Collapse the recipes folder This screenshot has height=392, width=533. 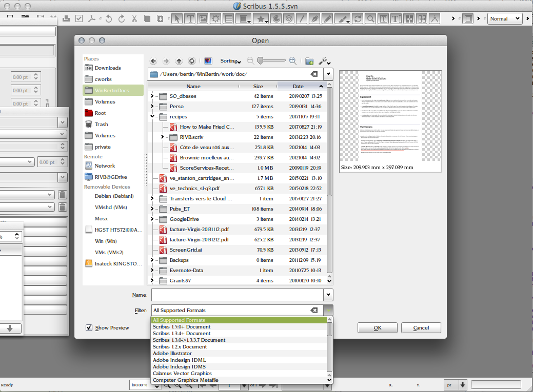(x=152, y=117)
